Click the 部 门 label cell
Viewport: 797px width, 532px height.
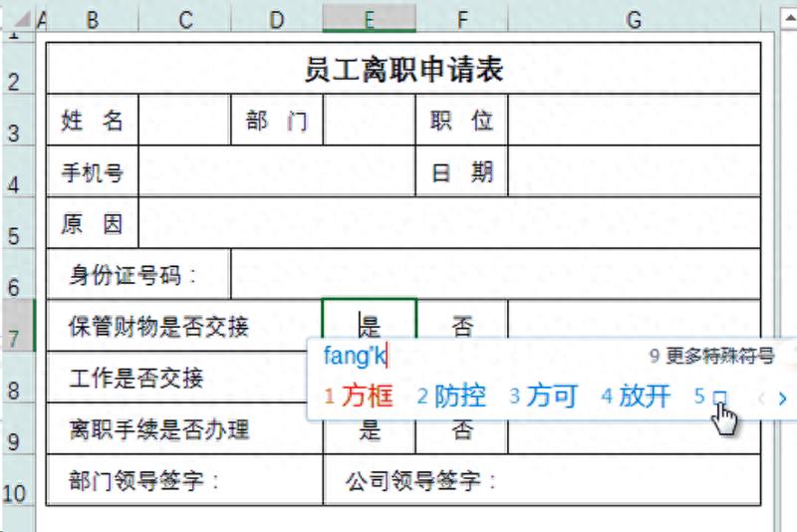click(x=277, y=121)
